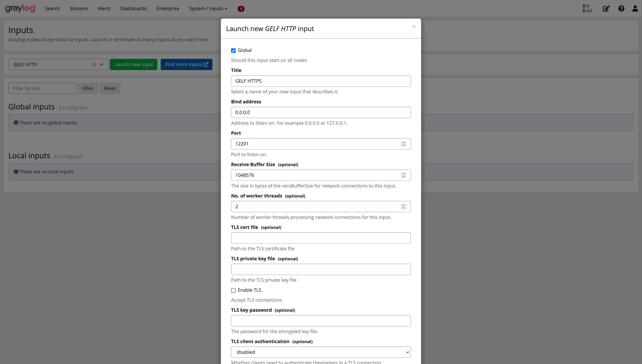Increase the Port value with the stepper
The width and height of the screenshot is (642, 364).
[x=403, y=142]
